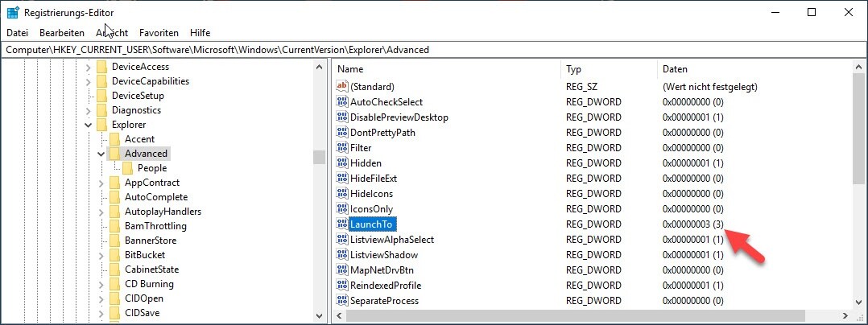
Task: Click the tree pane vertical scrollbar thumb
Action: pyautogui.click(x=319, y=157)
